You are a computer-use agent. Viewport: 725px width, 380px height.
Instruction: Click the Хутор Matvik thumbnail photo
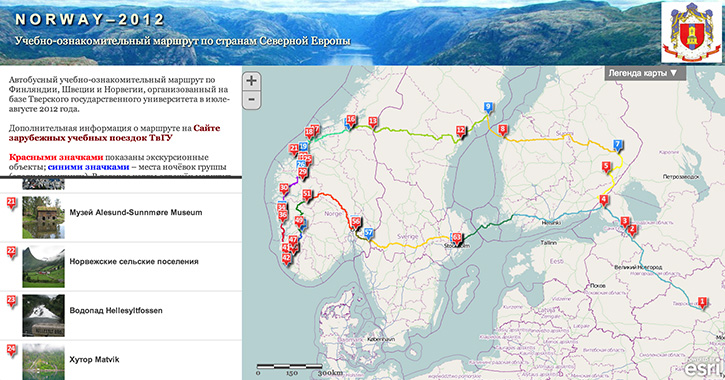coord(43,362)
